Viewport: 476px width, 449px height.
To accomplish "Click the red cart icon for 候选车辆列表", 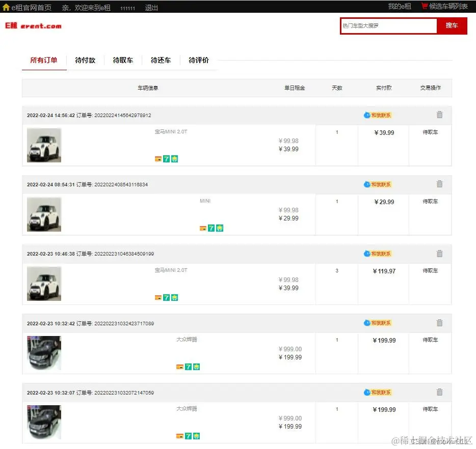I will click(425, 6).
